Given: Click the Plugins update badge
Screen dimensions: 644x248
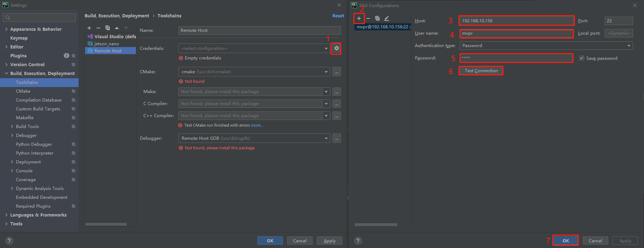Looking at the screenshot, I should 66,56.
